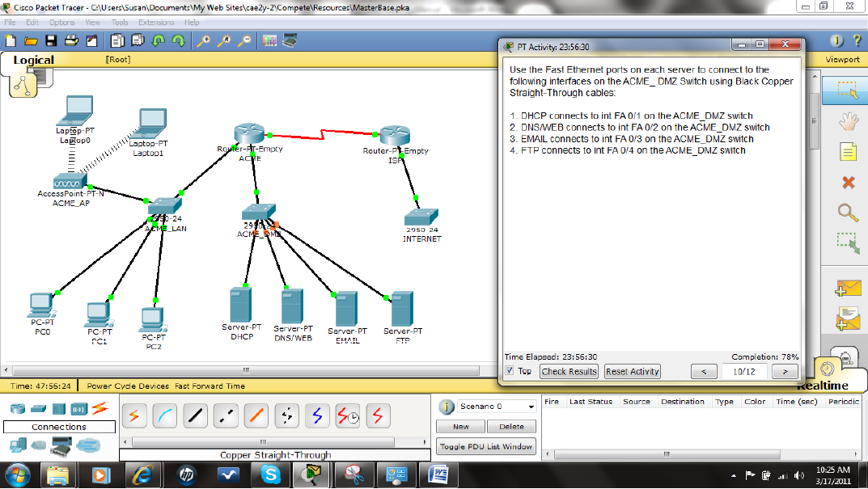Screen dimensions: 868x489
Task: Click the Copy toolbar icon
Action: click(116, 40)
